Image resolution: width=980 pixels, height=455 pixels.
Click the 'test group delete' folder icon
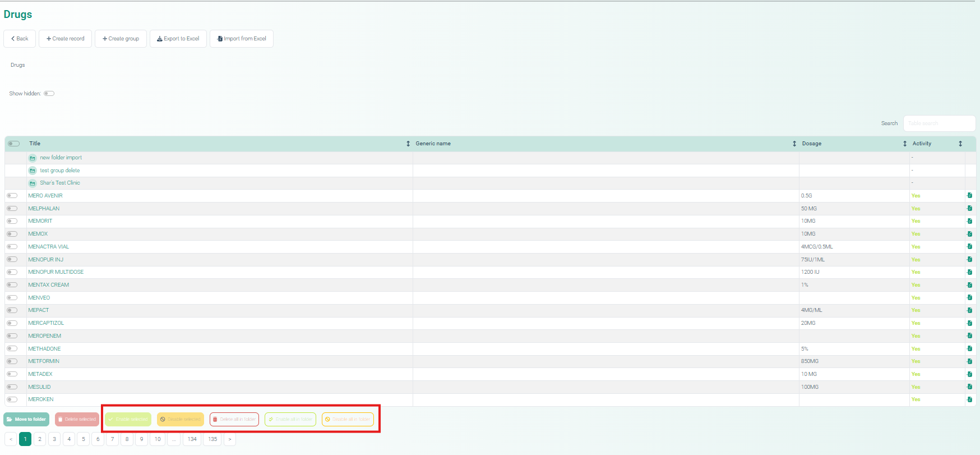coord(33,171)
